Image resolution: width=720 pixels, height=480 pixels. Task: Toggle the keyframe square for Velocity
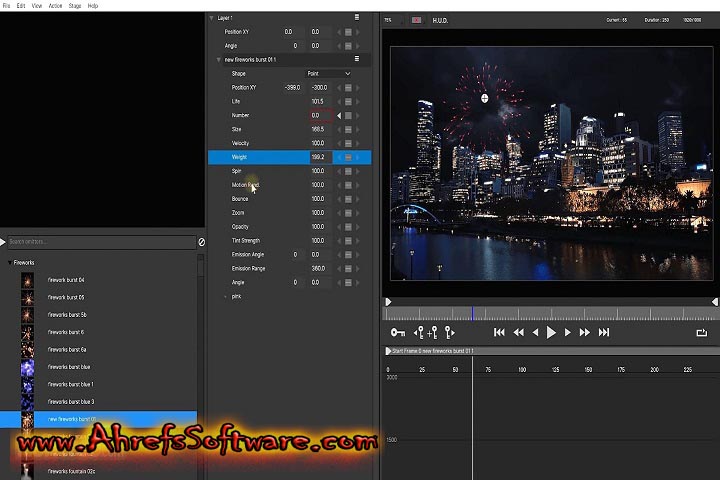tap(348, 143)
